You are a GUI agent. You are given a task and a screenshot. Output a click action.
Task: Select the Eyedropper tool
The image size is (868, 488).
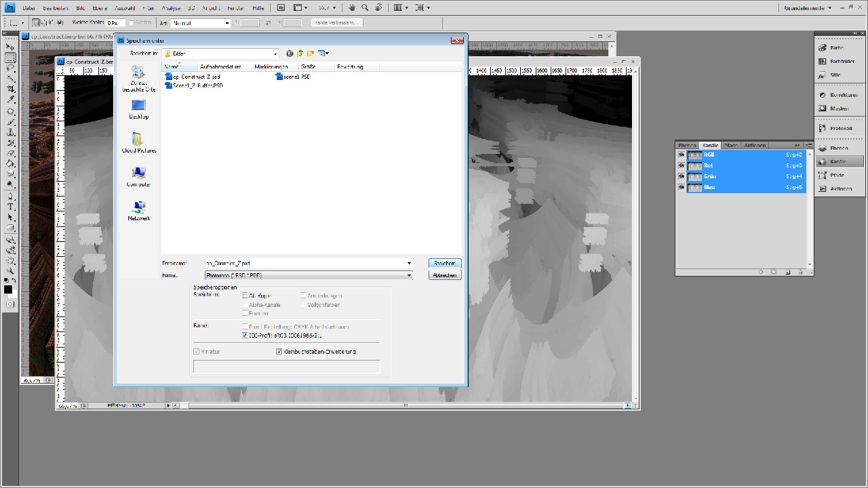(11, 100)
